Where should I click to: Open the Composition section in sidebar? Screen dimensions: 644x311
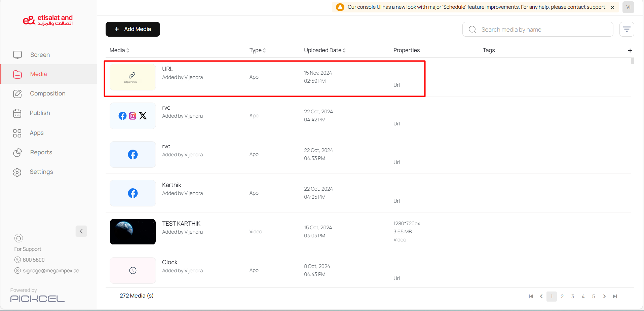click(47, 93)
